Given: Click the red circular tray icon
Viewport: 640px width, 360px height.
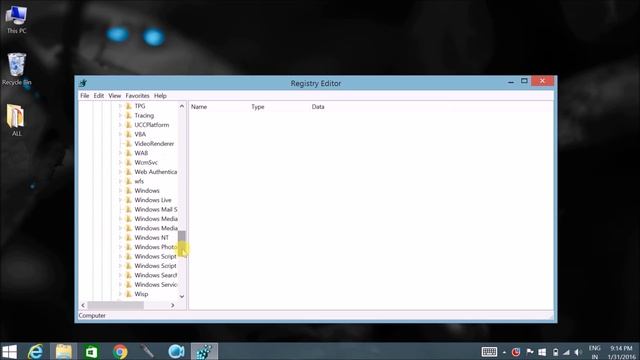Looking at the screenshot, I should pyautogui.click(x=516, y=352).
